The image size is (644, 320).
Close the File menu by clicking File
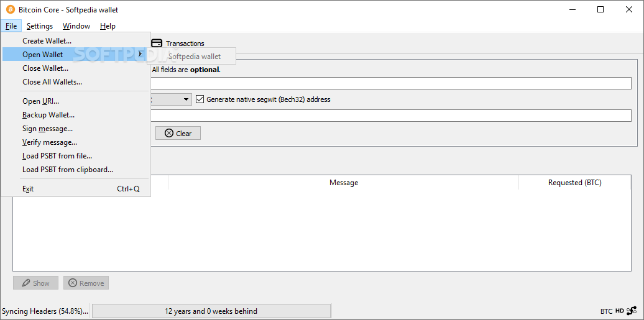pyautogui.click(x=11, y=26)
